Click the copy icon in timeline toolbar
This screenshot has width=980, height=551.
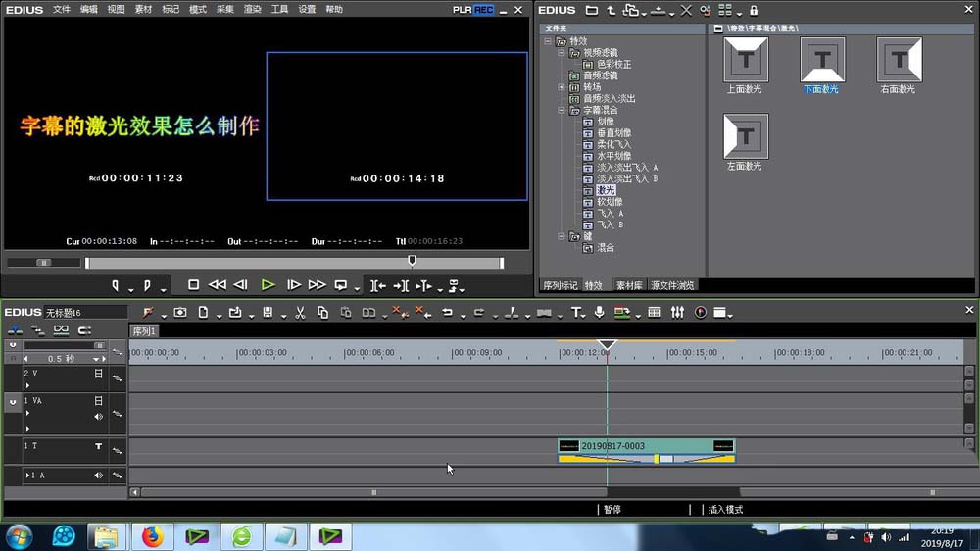pyautogui.click(x=322, y=312)
